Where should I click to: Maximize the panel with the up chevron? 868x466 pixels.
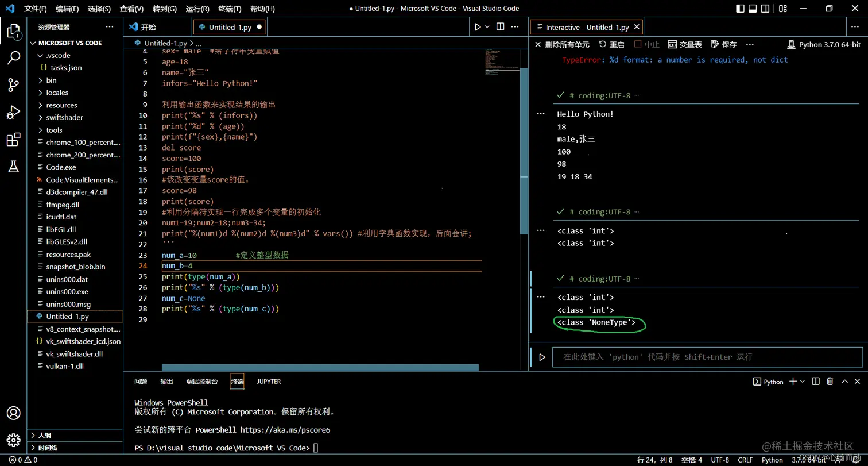pos(844,381)
